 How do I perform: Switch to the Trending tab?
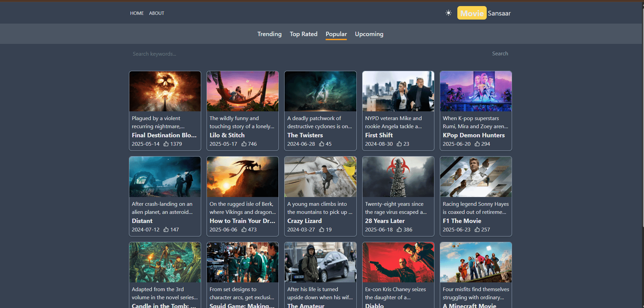[x=269, y=34]
